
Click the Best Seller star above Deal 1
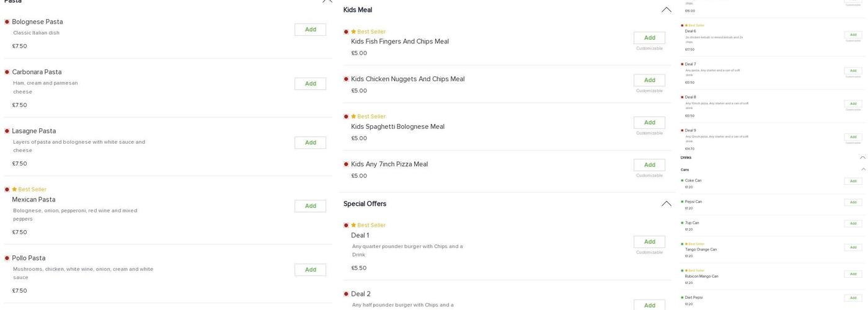click(x=353, y=225)
